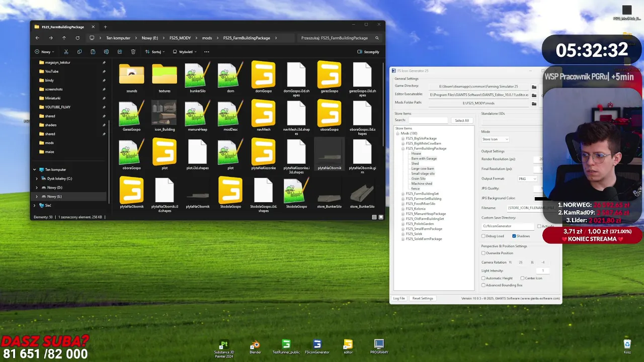This screenshot has width=644, height=362.
Task: Click the Copy icon in Explorer toolbar
Action: coord(79,52)
